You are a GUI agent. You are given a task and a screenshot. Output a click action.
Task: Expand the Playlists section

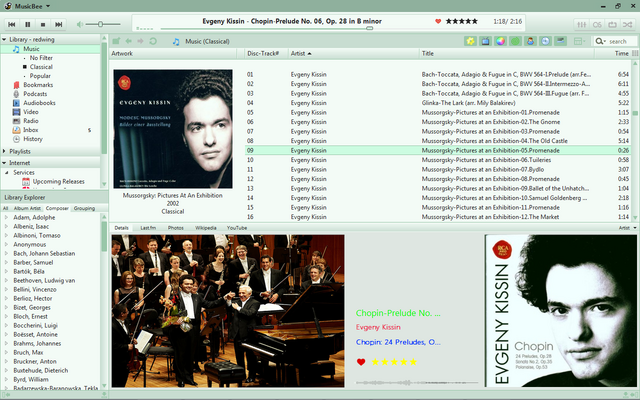tap(4, 151)
